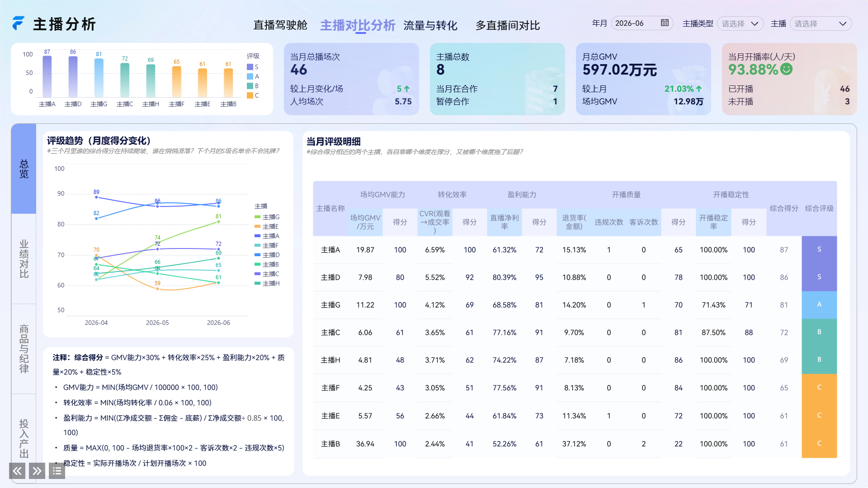Toggle 主播G line in trend legend
This screenshot has width=868, height=488.
click(267, 217)
